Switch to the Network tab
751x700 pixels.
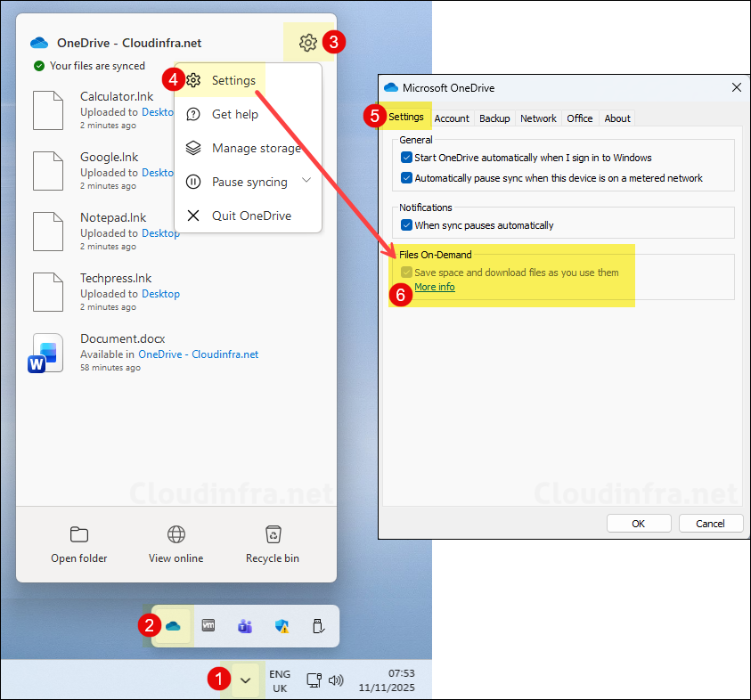point(538,118)
